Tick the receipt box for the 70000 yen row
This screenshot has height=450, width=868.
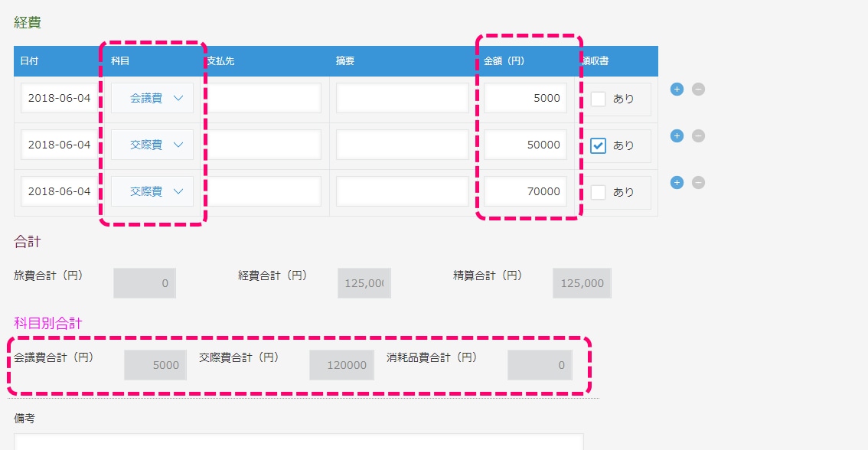(599, 192)
